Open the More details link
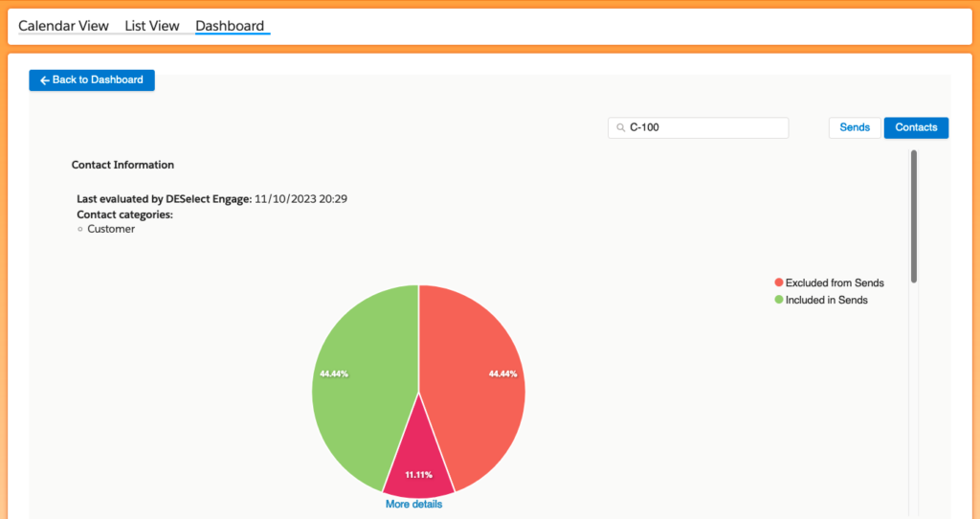This screenshot has width=980, height=519. 413,504
